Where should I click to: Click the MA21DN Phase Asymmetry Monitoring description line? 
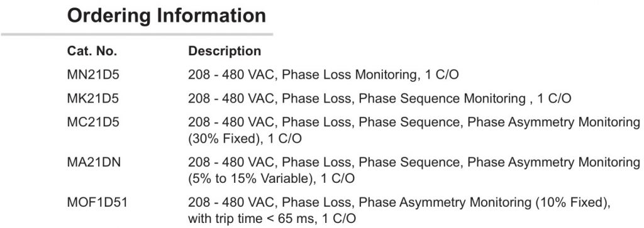(x=414, y=163)
